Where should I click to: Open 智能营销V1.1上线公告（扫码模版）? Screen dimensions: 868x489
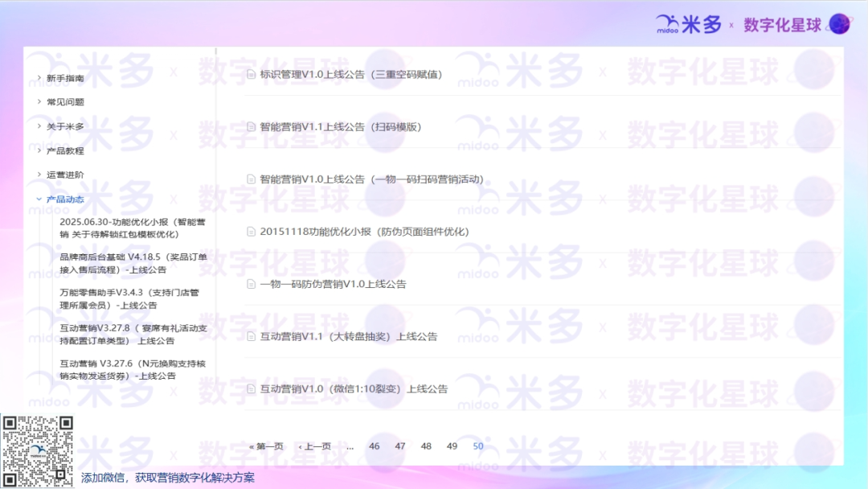pos(341,127)
